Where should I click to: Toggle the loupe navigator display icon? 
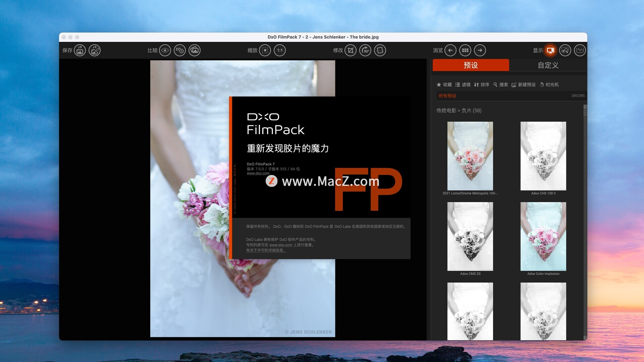[x=565, y=50]
